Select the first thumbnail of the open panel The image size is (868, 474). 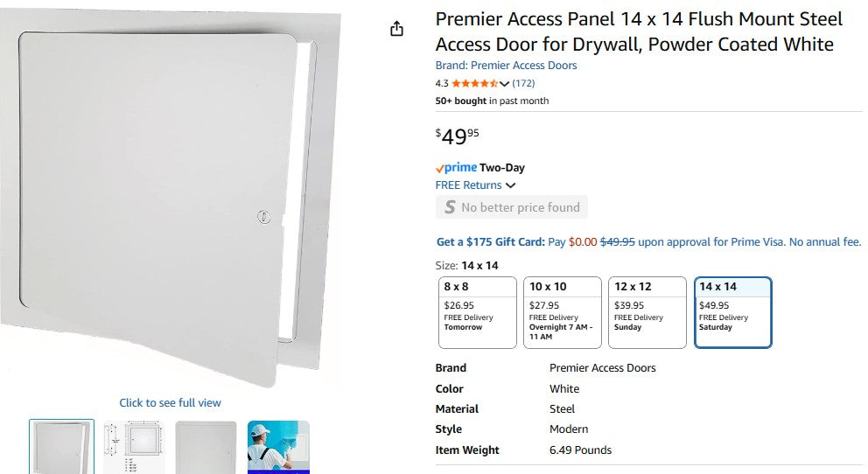(61, 447)
